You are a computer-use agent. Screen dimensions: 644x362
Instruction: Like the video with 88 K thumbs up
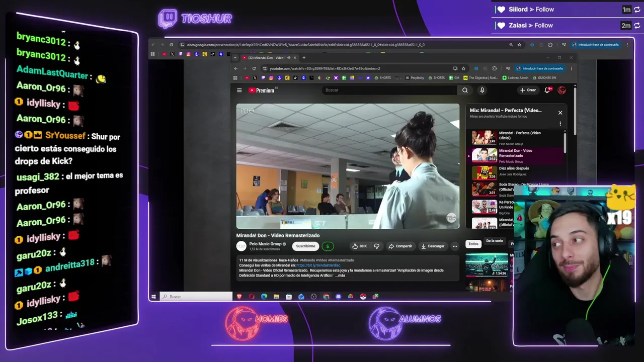(359, 246)
